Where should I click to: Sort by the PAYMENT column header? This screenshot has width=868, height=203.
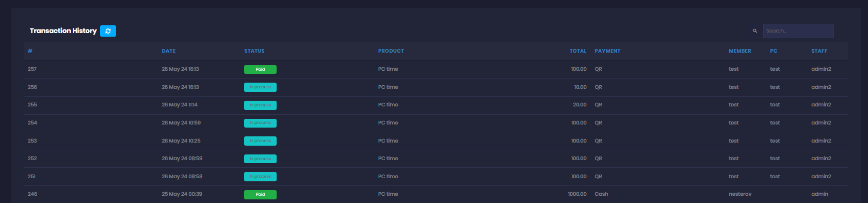607,51
